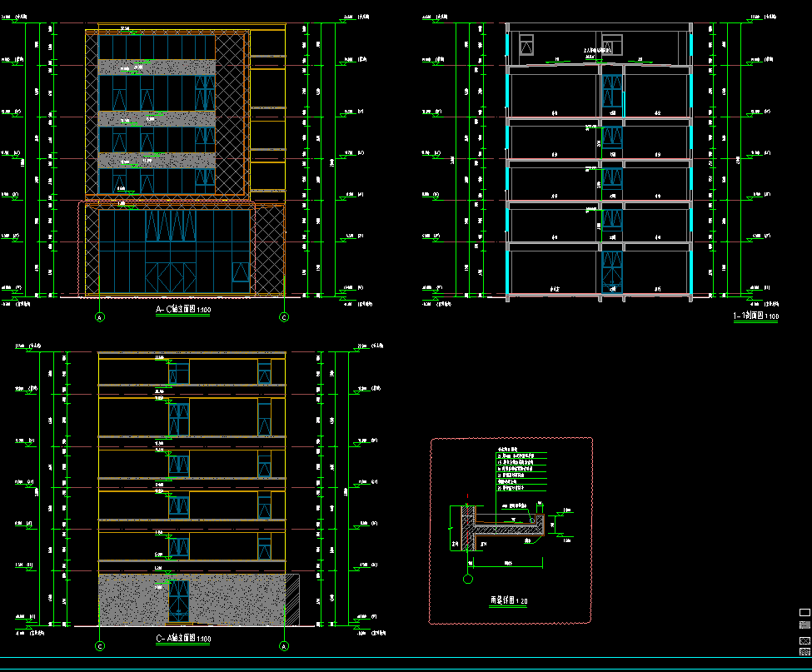Click axis bubble C below A-C elevation

tap(284, 317)
